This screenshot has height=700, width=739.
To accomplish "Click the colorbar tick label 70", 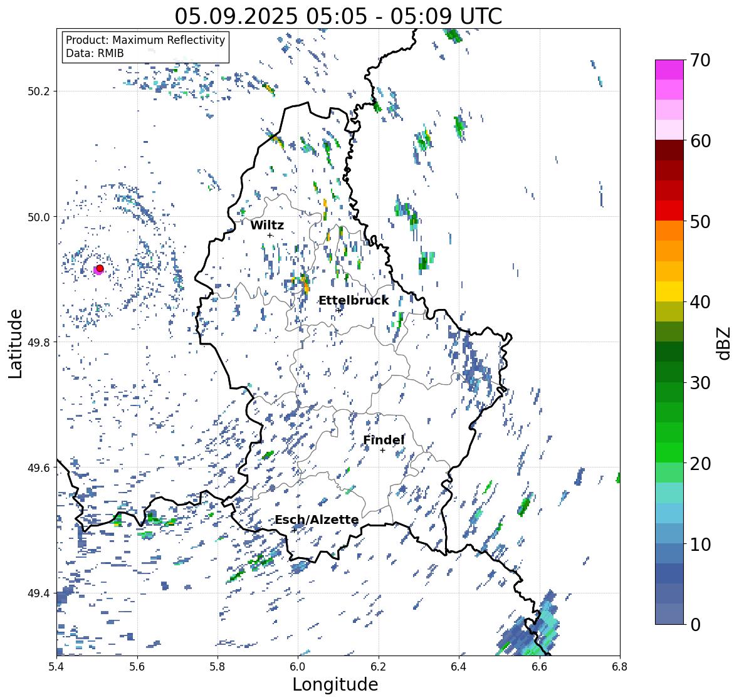I will click(x=700, y=60).
